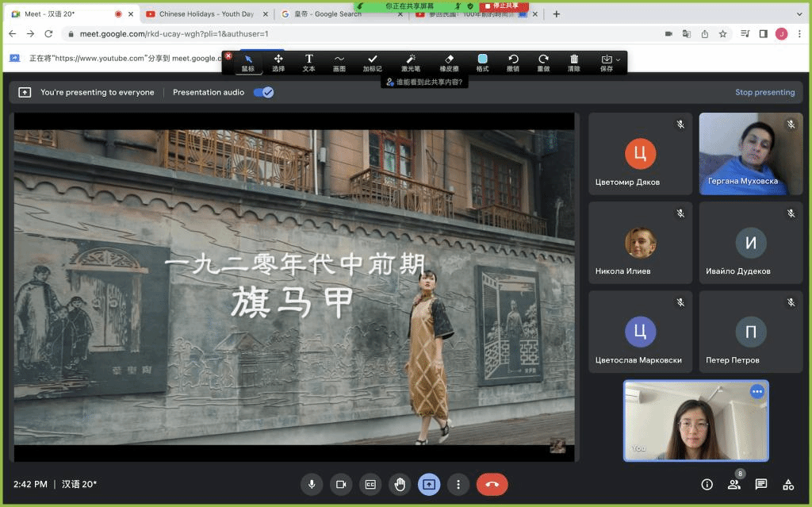The image size is (812, 507).
Task: Pick the 画图 draw tool
Action: coord(339,63)
